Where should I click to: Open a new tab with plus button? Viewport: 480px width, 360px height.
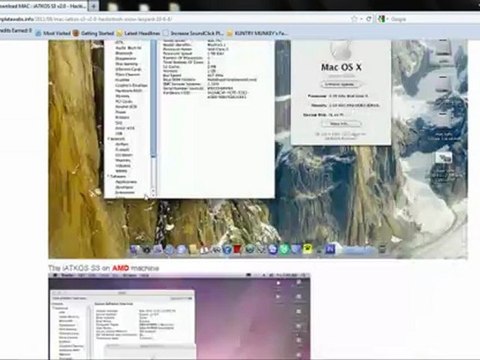(x=94, y=6)
